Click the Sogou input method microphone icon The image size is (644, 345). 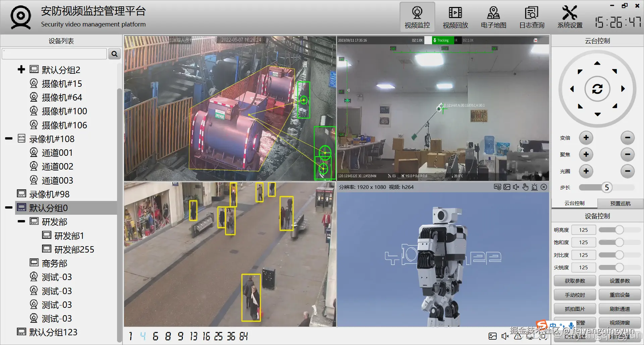[571, 325]
